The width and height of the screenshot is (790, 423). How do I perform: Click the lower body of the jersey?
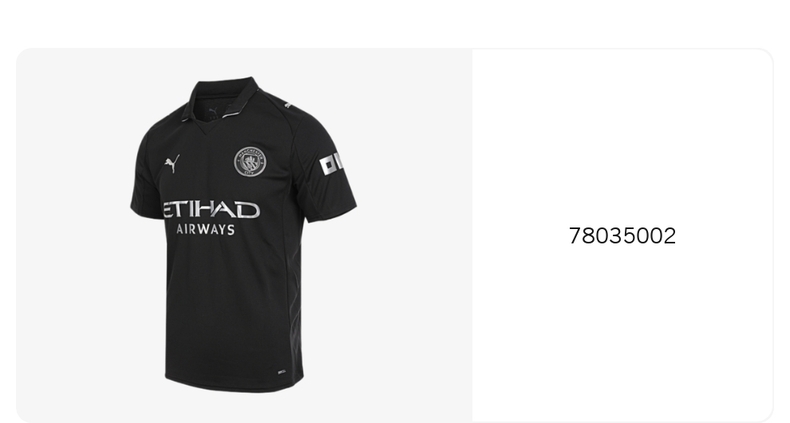pyautogui.click(x=234, y=312)
